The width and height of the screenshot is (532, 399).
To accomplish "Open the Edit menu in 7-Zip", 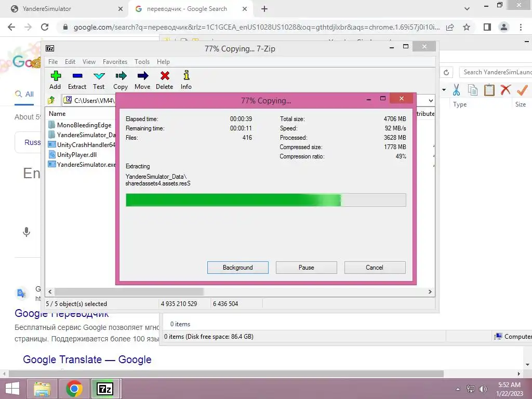I will coord(70,62).
